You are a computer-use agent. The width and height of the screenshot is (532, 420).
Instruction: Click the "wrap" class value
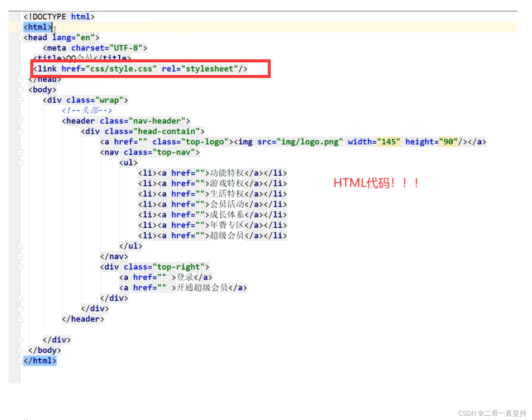(x=109, y=100)
